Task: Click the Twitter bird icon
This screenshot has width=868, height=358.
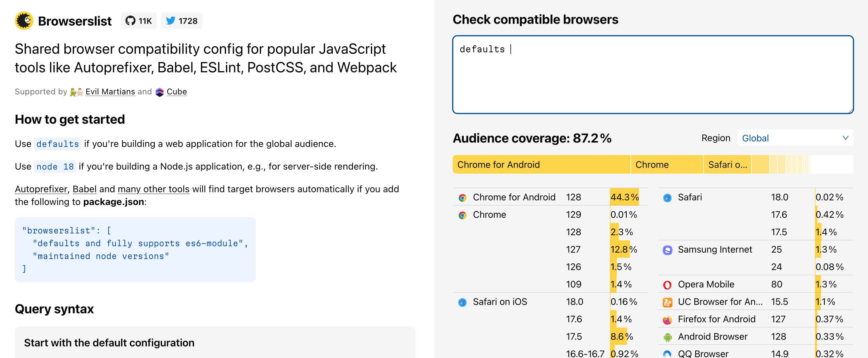Action: pyautogui.click(x=171, y=20)
